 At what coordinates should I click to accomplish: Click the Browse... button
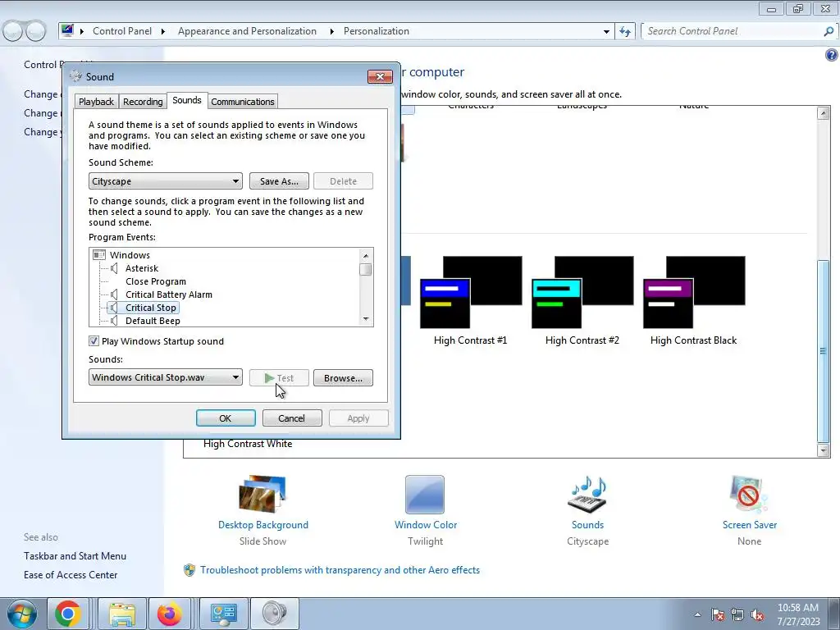click(x=343, y=377)
